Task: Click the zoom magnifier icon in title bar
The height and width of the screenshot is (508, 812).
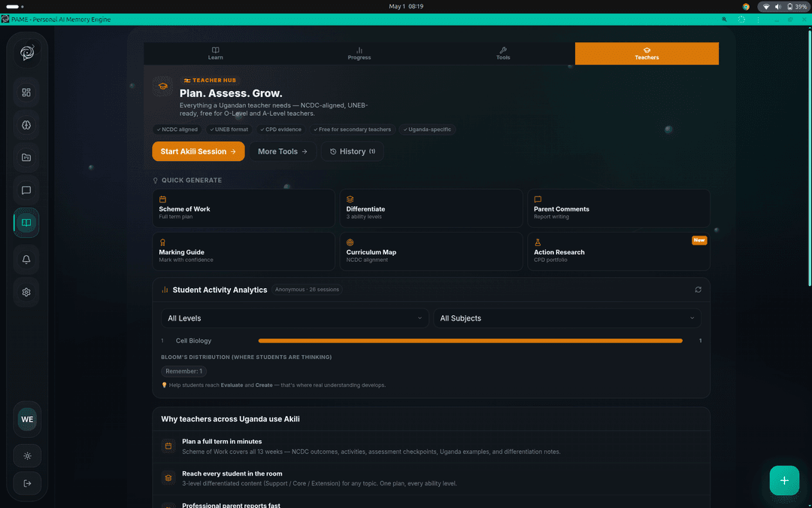Action: [725, 19]
